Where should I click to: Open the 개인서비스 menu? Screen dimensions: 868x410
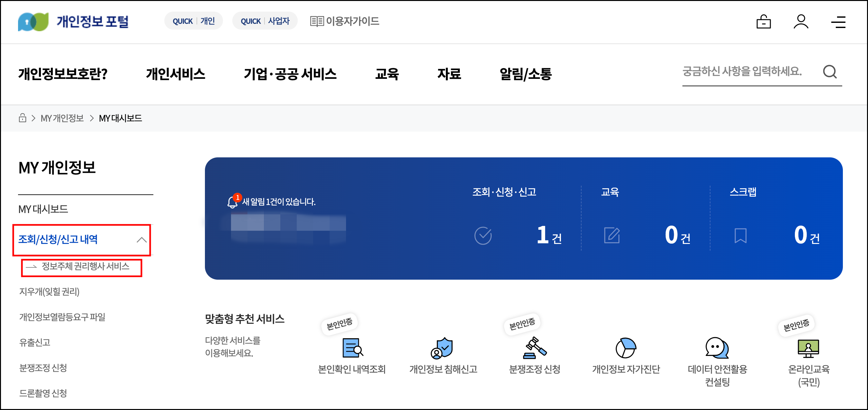click(176, 74)
